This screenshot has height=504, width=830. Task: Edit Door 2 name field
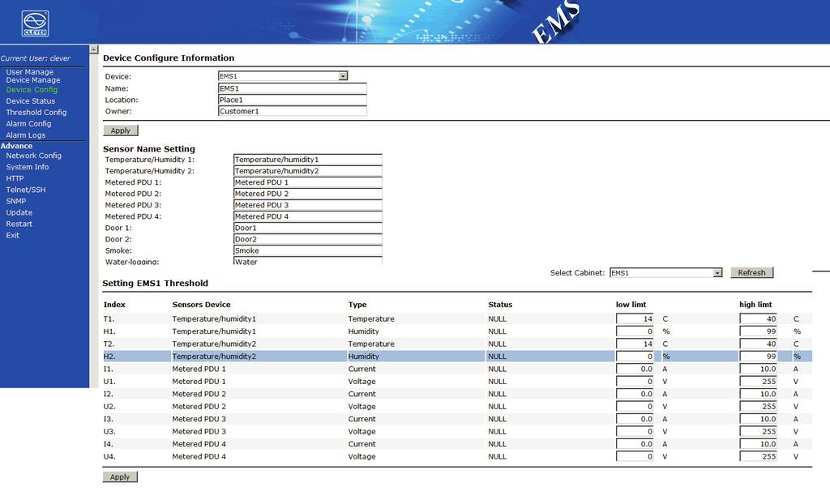(x=307, y=239)
